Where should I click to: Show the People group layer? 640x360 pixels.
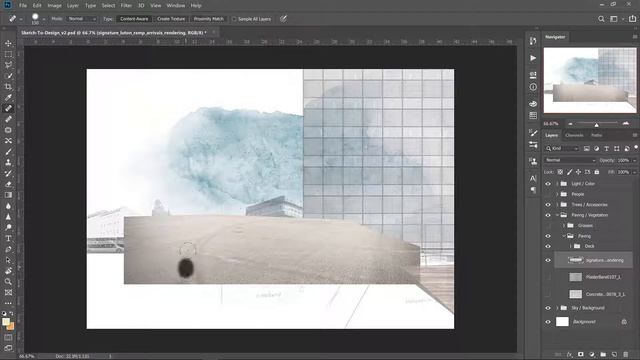[x=548, y=194]
